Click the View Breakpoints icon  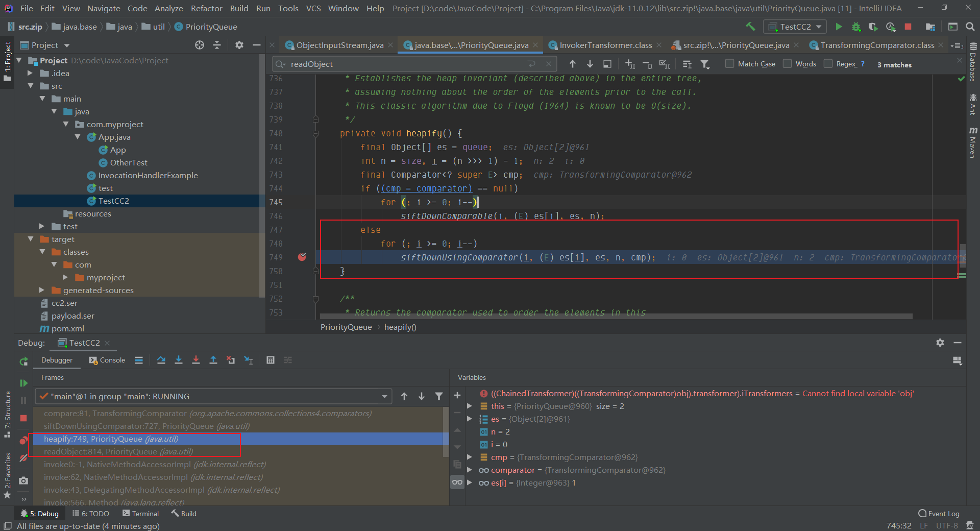tap(23, 441)
